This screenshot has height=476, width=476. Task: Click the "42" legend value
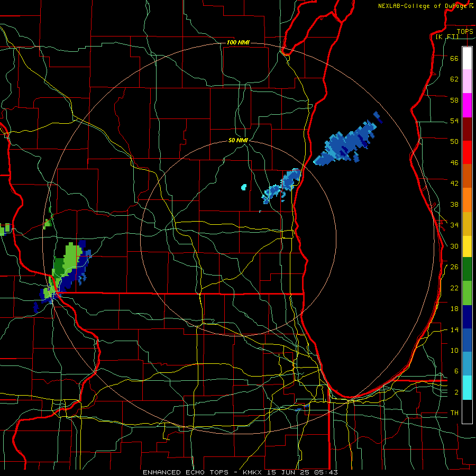(x=454, y=184)
